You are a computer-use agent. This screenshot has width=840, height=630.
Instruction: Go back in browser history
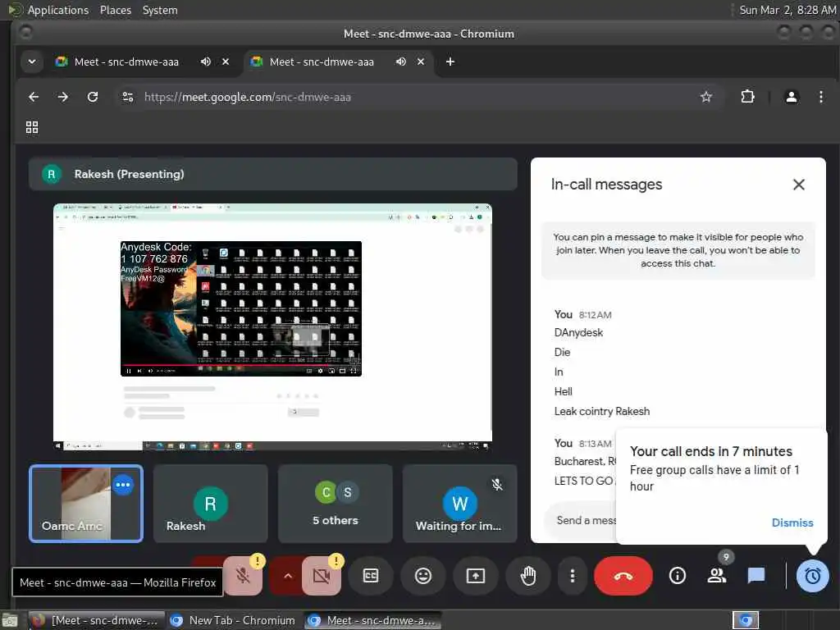[x=34, y=97]
